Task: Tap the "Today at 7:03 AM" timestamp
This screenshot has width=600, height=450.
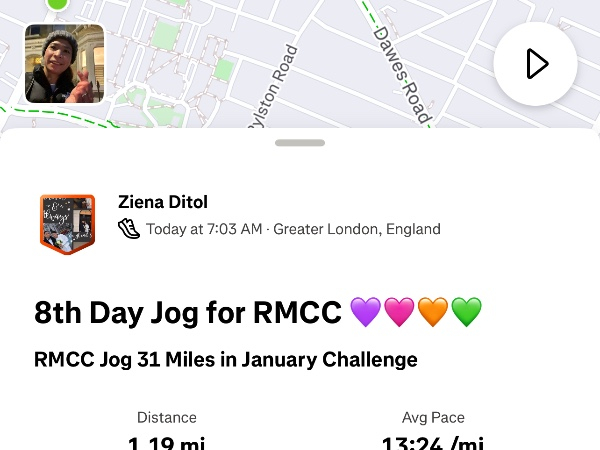Action: 204,229
